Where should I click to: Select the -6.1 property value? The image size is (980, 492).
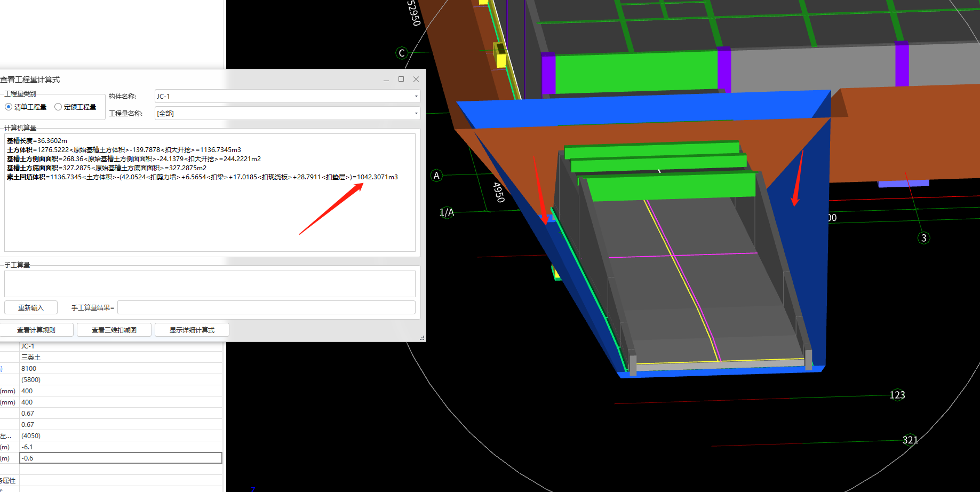pyautogui.click(x=121, y=447)
